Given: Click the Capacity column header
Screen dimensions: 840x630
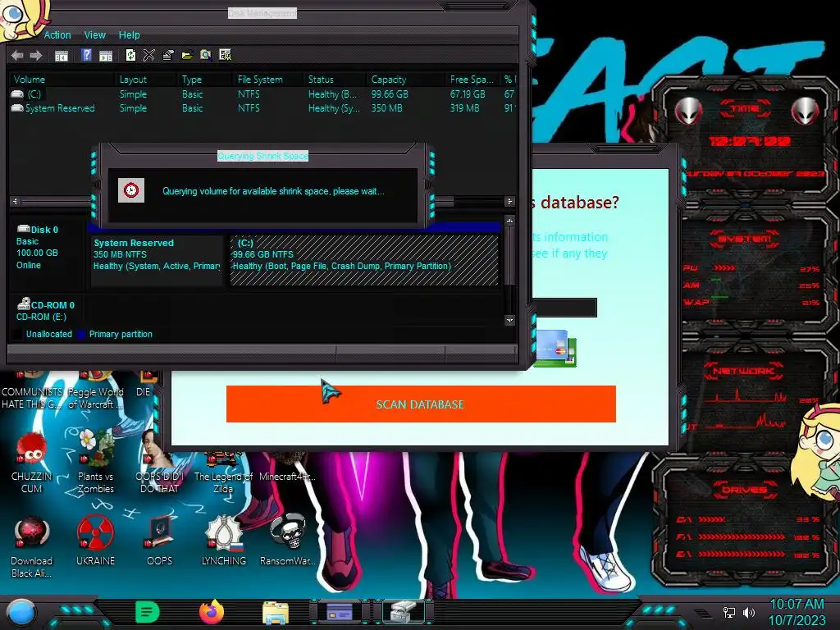Looking at the screenshot, I should coord(405,80).
